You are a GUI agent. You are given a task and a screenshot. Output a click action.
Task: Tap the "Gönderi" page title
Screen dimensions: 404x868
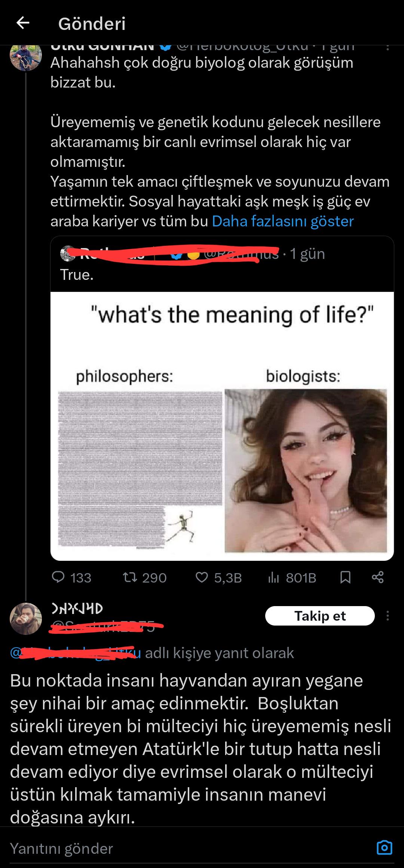point(92,24)
